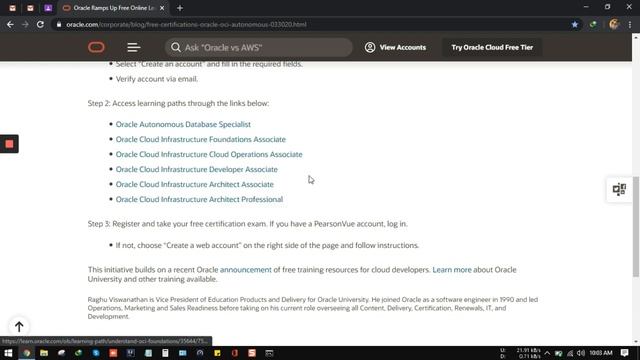Click the floating widget icon at the right edge

click(x=619, y=189)
